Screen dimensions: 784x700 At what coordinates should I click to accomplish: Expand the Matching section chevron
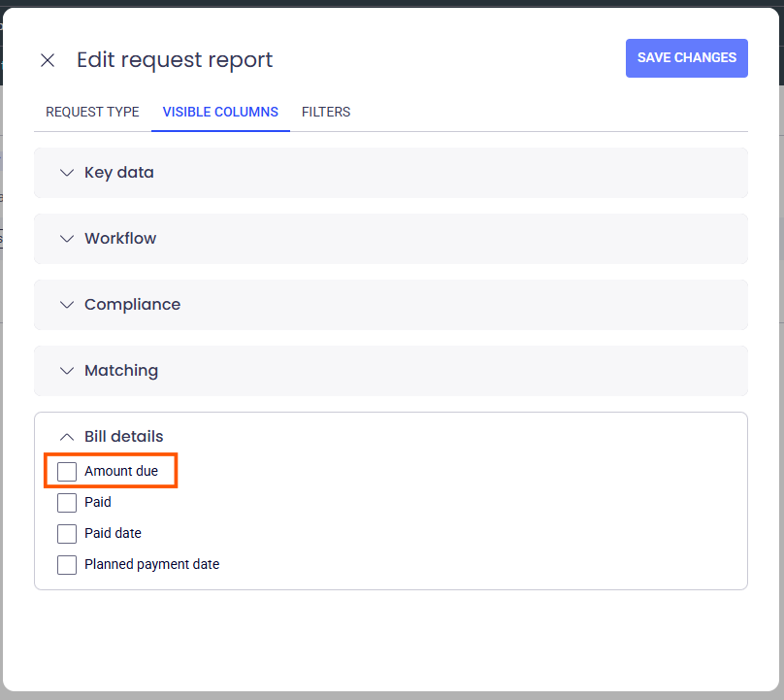(67, 371)
